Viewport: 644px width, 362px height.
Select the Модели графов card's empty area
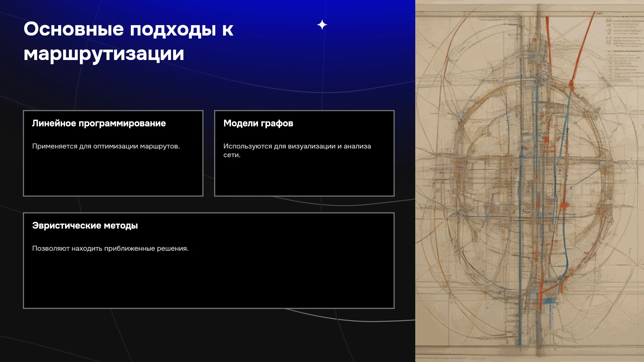304,178
